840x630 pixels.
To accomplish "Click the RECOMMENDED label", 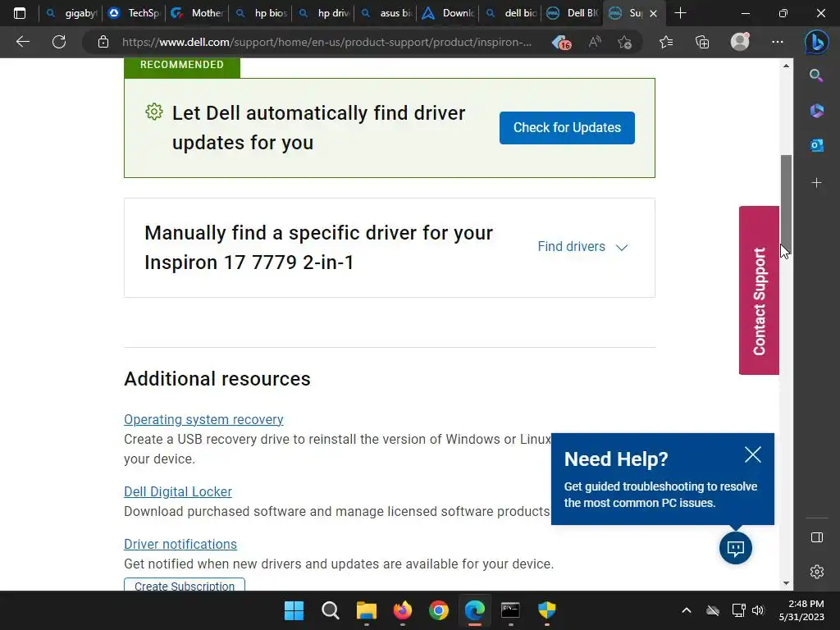I will point(182,65).
